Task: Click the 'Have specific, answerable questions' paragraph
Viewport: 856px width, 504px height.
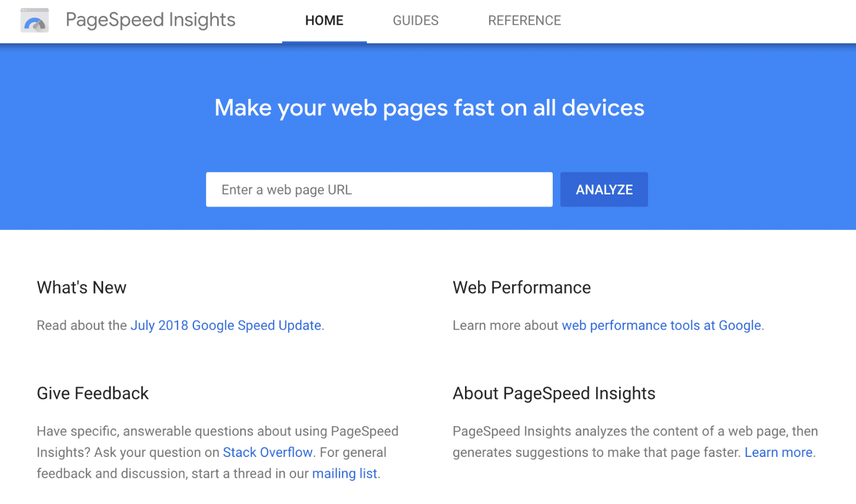Action: pos(217,432)
